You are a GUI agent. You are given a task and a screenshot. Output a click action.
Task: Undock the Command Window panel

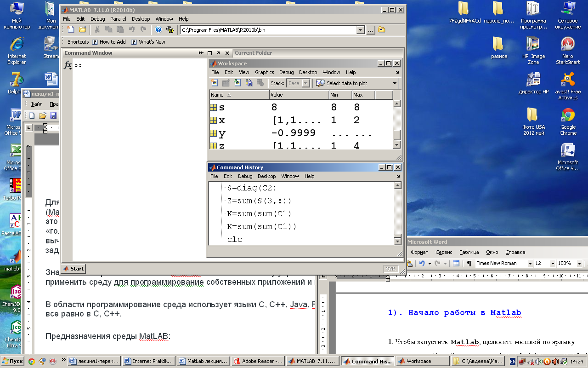[x=219, y=53]
